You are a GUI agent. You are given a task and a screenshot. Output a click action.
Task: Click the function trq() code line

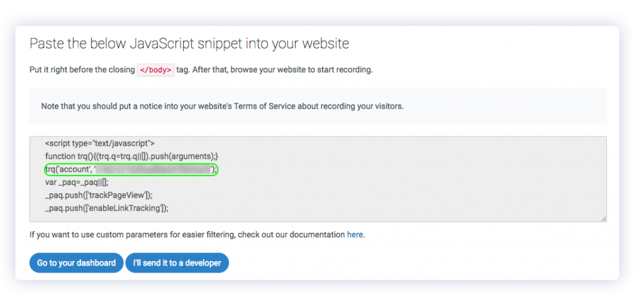[x=131, y=157]
